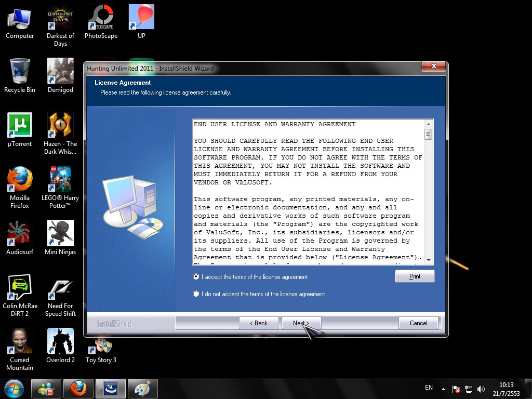Screen dimensions: 532x399
Task: Click the license scrollbar down arrow
Action: (429, 260)
